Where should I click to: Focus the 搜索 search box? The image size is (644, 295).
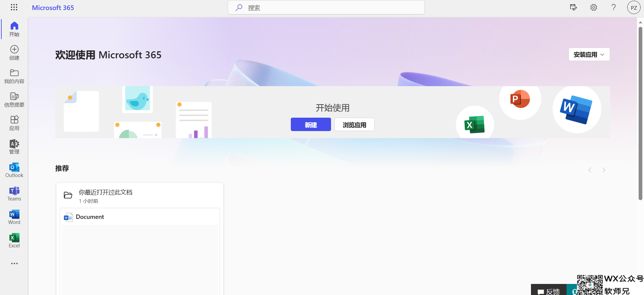pos(326,7)
